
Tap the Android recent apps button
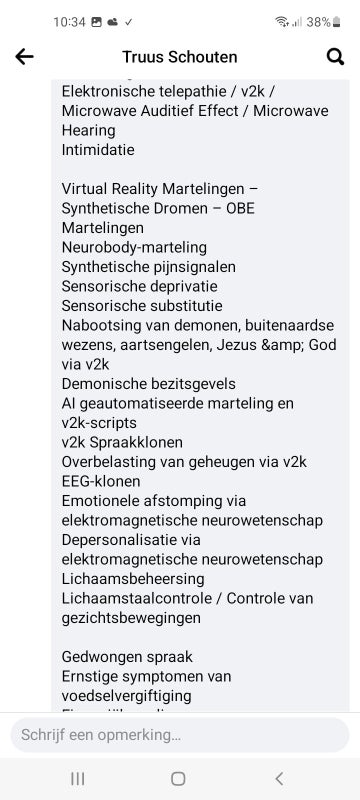click(78, 779)
